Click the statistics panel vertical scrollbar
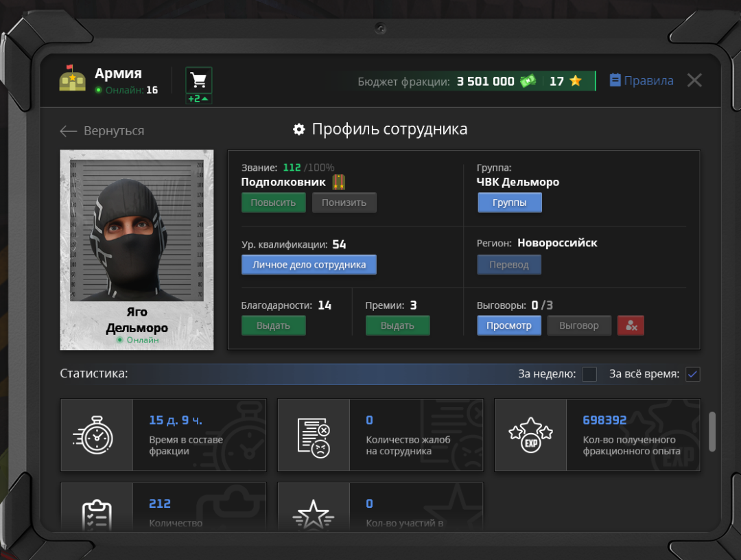 pos(712,432)
